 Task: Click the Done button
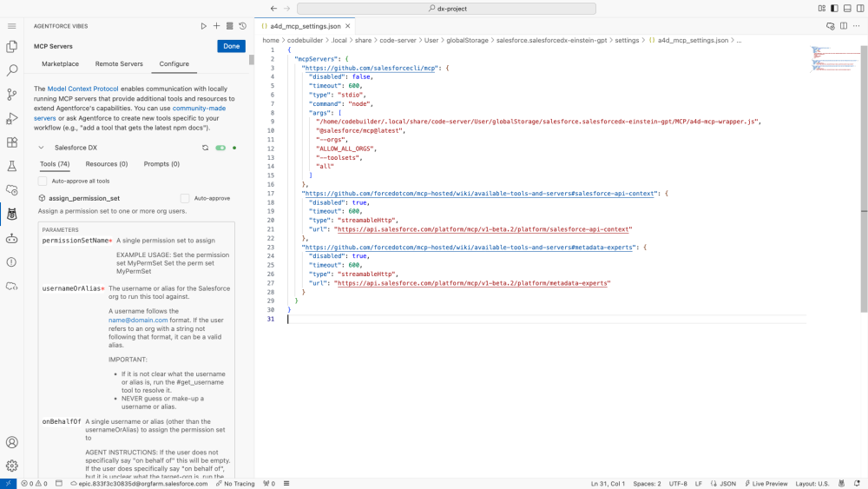[232, 47]
